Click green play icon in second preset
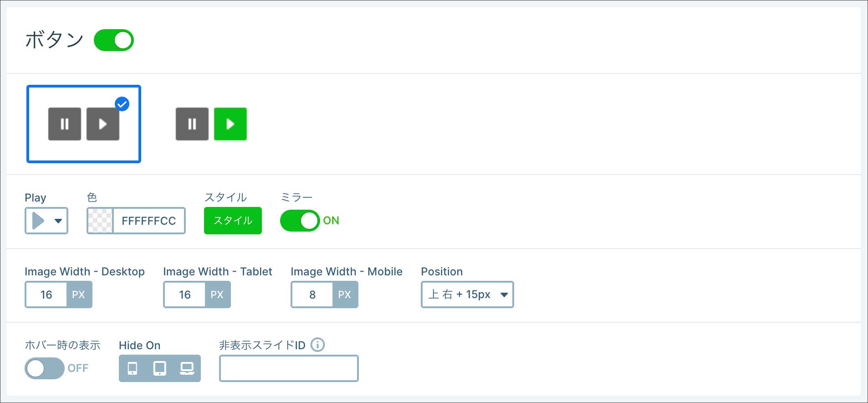 tap(230, 124)
